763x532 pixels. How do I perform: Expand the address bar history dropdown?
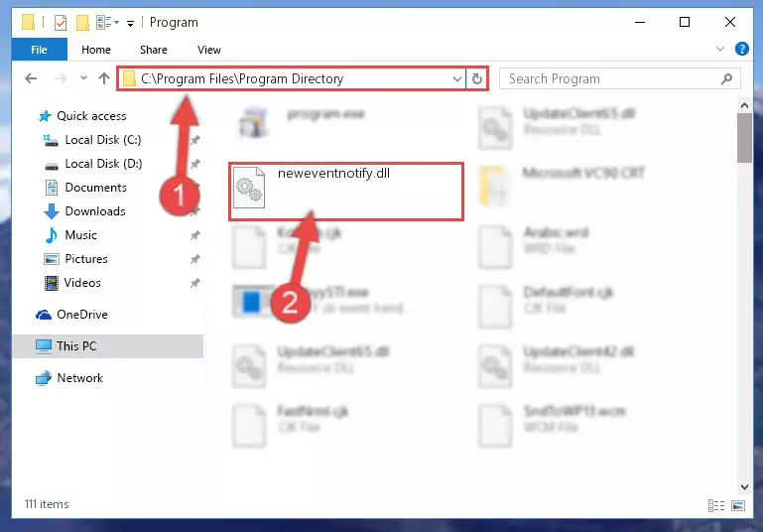[x=457, y=78]
